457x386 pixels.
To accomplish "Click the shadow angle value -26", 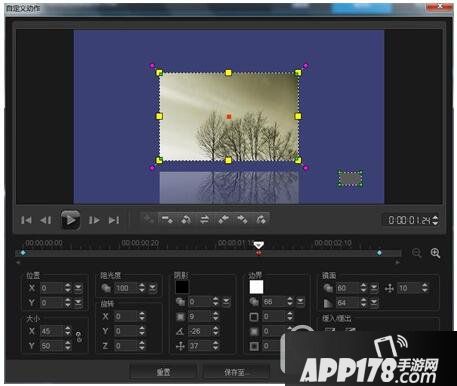I will coord(200,331).
